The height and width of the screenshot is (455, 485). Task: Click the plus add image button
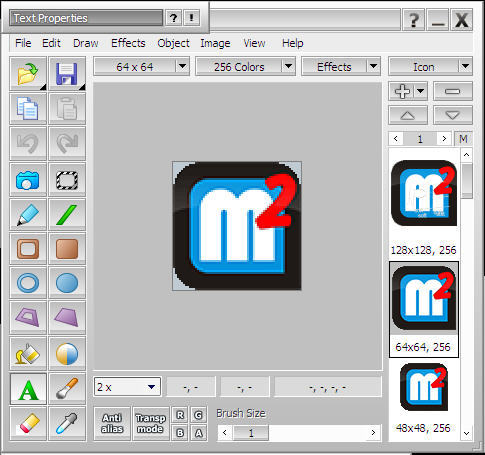(402, 91)
